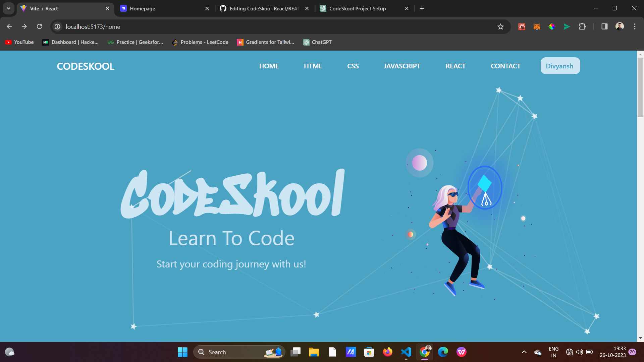644x362 pixels.
Task: Bookmark this page with star icon
Action: tap(500, 27)
